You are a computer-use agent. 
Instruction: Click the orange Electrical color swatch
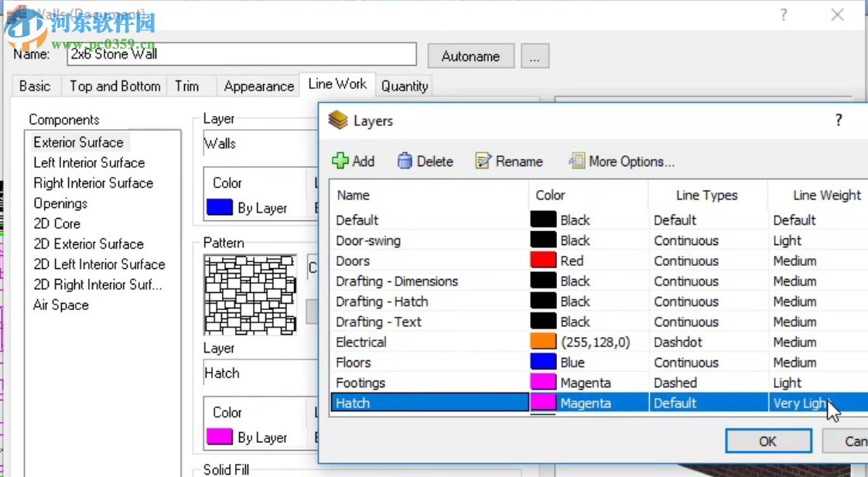pos(543,342)
